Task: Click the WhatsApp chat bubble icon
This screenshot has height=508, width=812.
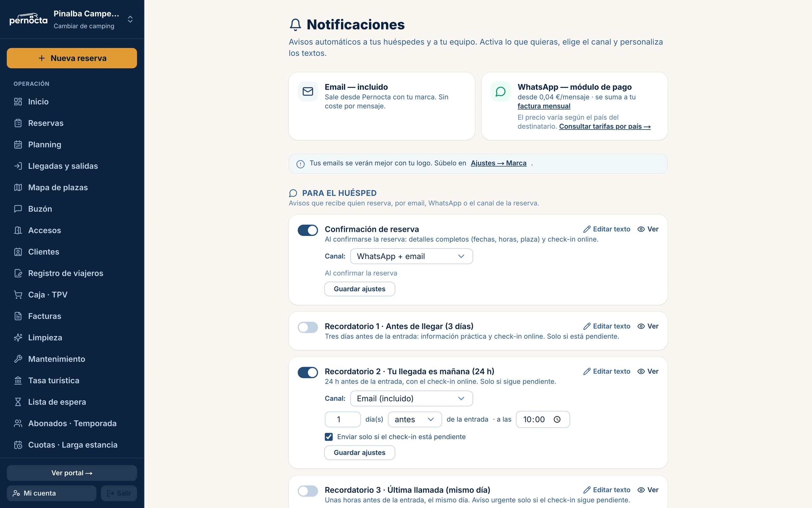Action: (x=500, y=91)
